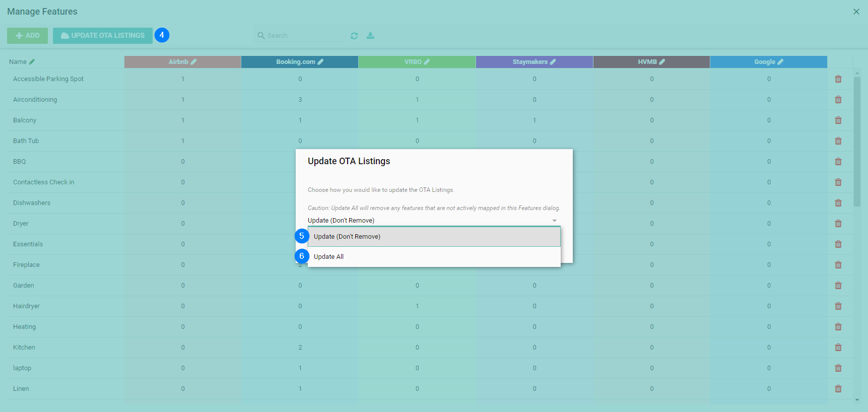Screen dimensions: 868x412
Task: Edit the Booking.com column via pencil icon
Action: tap(320, 62)
